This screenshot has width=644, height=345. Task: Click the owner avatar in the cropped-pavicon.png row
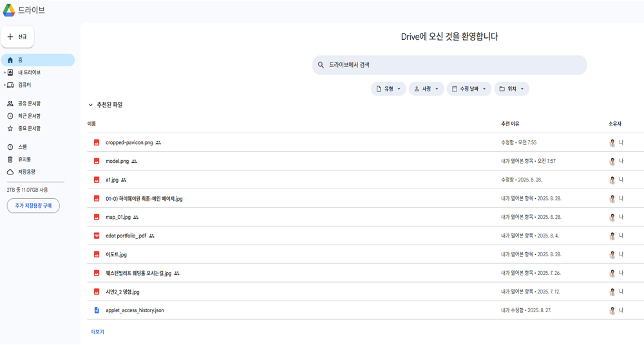(x=612, y=143)
